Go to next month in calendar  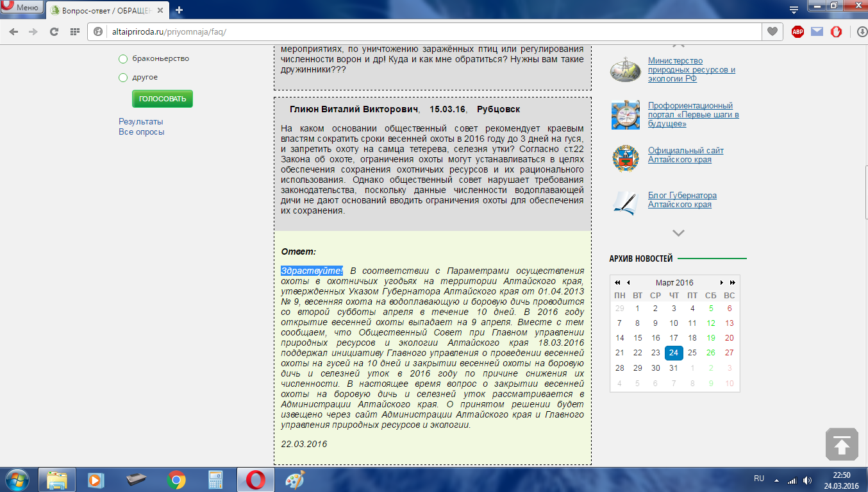click(722, 283)
